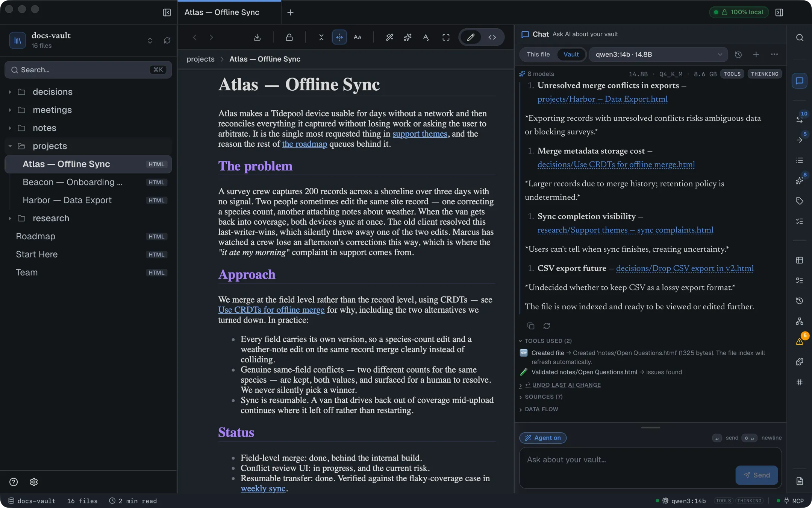Open Roadmap file in sidebar
This screenshot has height=508, width=812.
(x=88, y=236)
